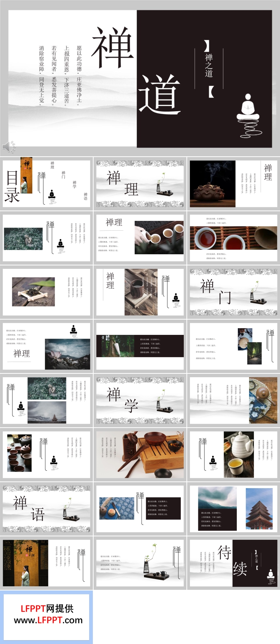Viewport: 280px width, 644px height.
Task: Select the tea pouring 禅理 slide
Action: click(140, 238)
